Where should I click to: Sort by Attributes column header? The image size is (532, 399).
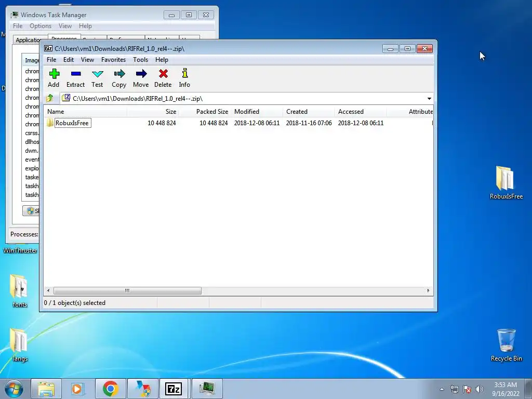pyautogui.click(x=410, y=112)
